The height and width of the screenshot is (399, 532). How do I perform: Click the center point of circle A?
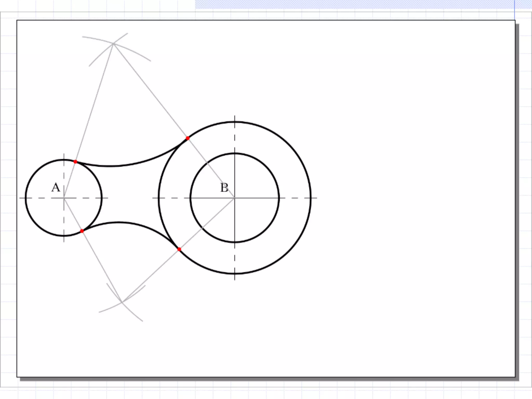coord(64,198)
